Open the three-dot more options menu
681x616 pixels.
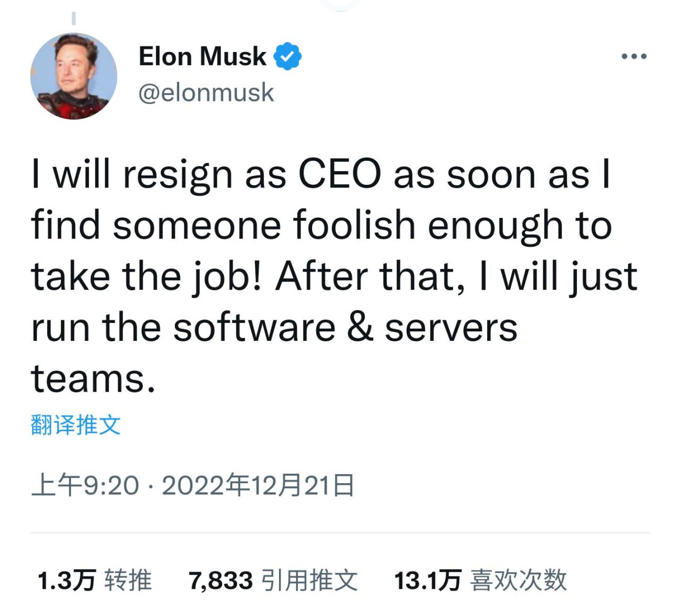tap(634, 57)
